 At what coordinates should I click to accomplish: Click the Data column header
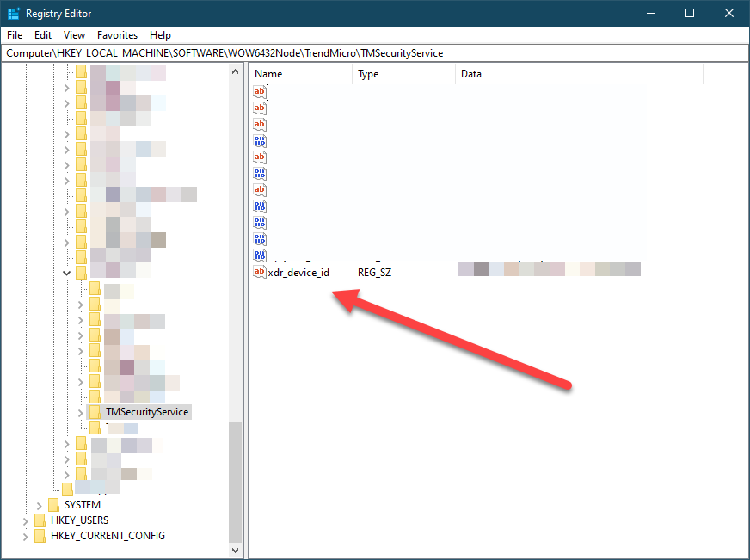pos(578,74)
